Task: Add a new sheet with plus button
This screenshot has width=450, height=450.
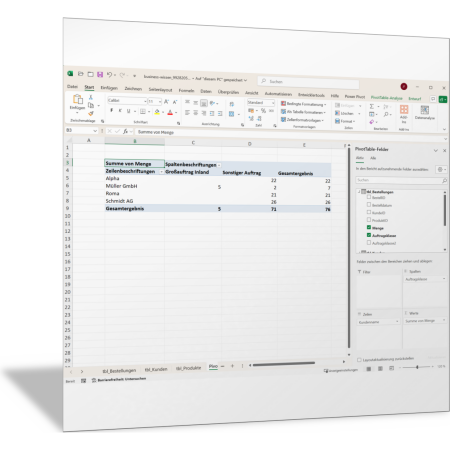Action: [x=232, y=366]
